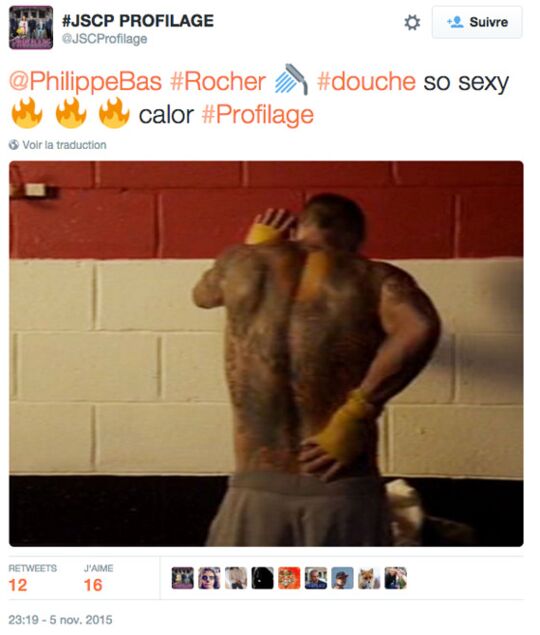Image resolution: width=540 pixels, height=635 pixels.
Task: Open the tweet's attached photo
Action: [x=266, y=354]
